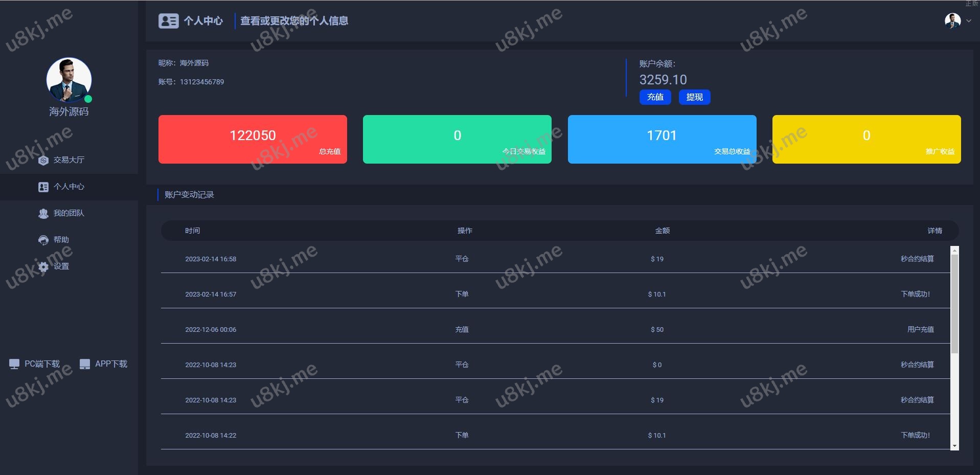Click the help headset icon
Image resolution: width=980 pixels, height=475 pixels.
click(x=43, y=240)
